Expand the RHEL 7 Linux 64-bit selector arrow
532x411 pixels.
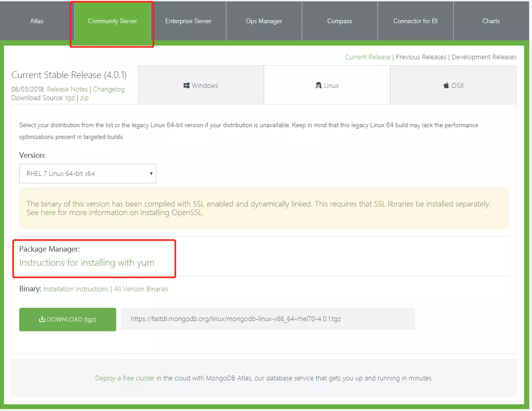tap(151, 174)
